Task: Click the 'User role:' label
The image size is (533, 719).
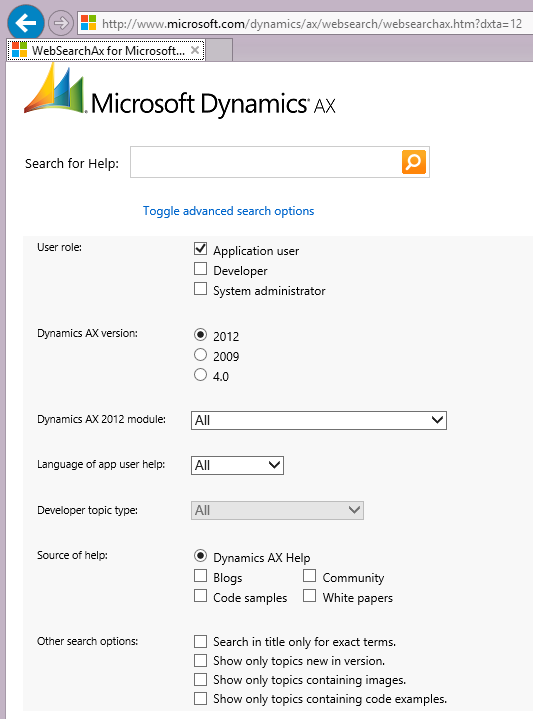Action: [x=60, y=247]
